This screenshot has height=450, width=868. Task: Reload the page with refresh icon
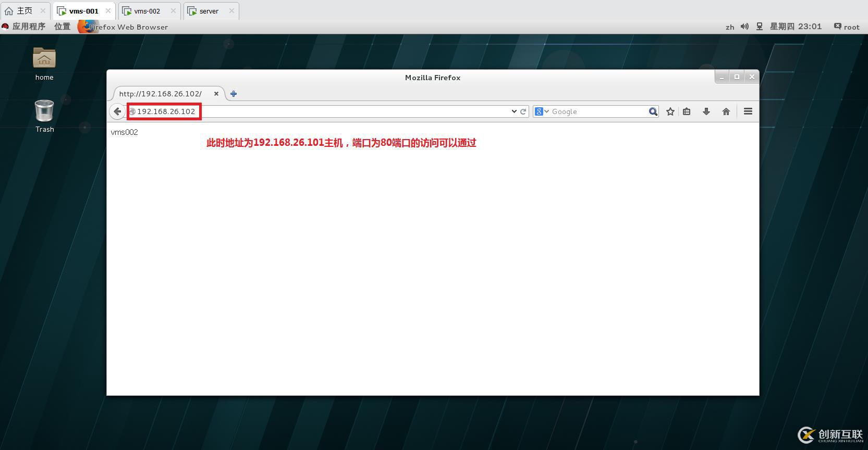(523, 111)
